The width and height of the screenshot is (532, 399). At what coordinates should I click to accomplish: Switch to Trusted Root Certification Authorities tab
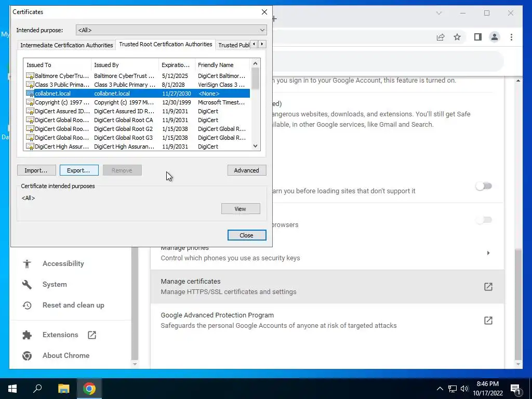(x=166, y=44)
